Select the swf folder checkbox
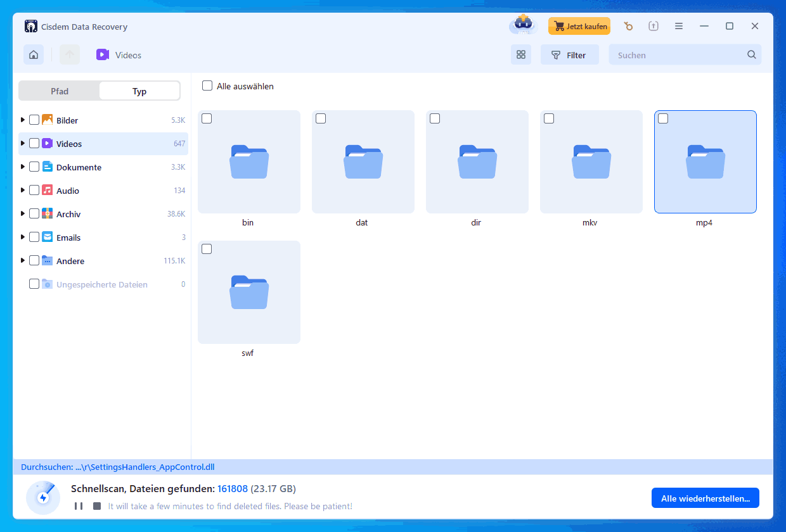This screenshot has width=786, height=532. click(x=207, y=249)
